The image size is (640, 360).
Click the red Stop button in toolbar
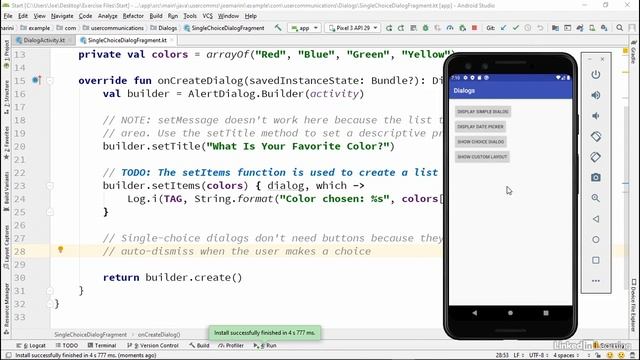(x=474, y=28)
